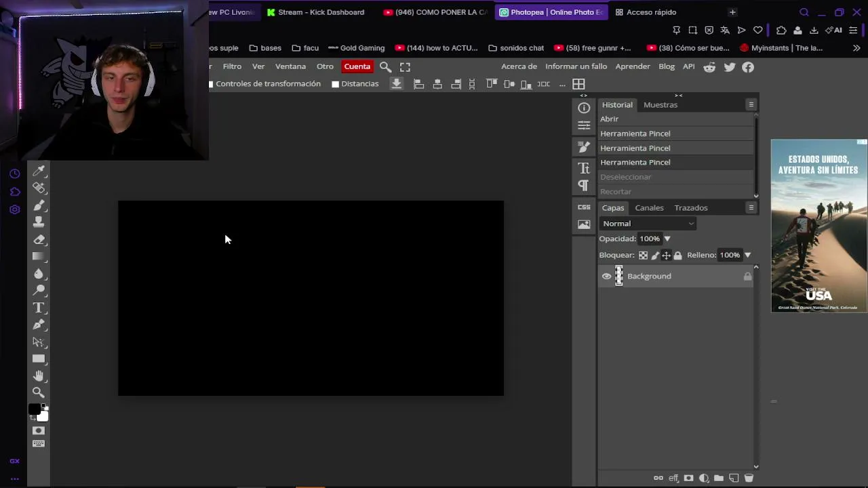
Task: Select the Clone Stamp tool
Action: click(39, 222)
